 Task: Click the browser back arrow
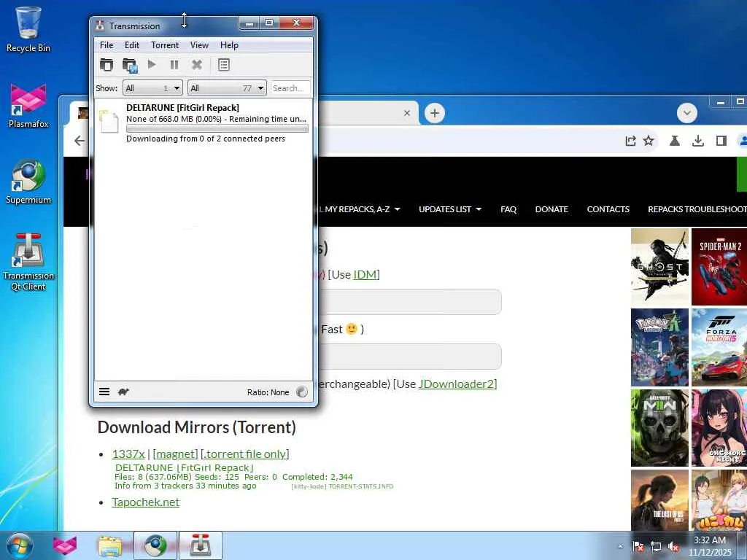coord(79,141)
